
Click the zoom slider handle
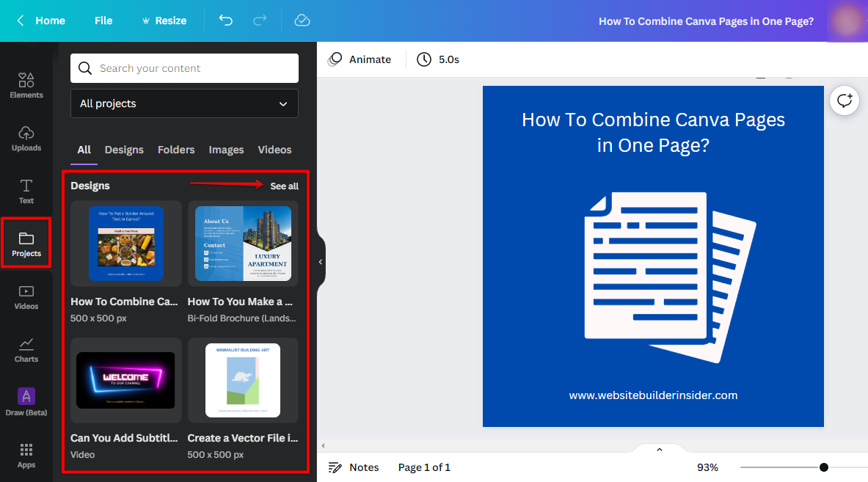point(824,467)
